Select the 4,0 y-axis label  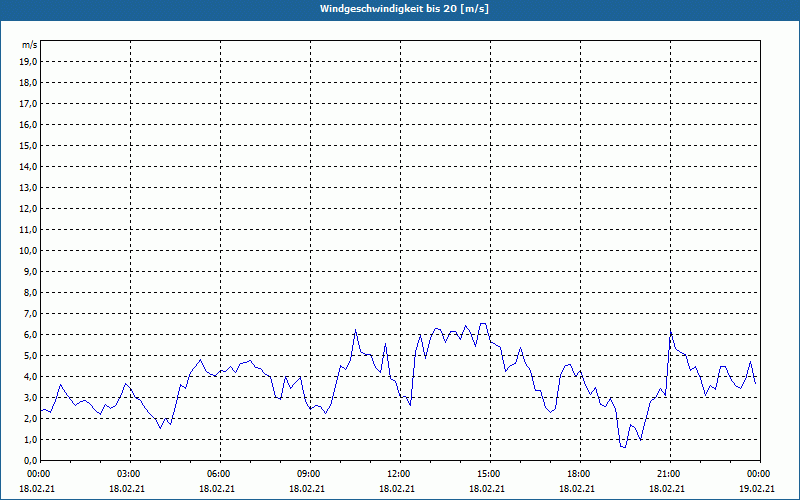pos(31,377)
